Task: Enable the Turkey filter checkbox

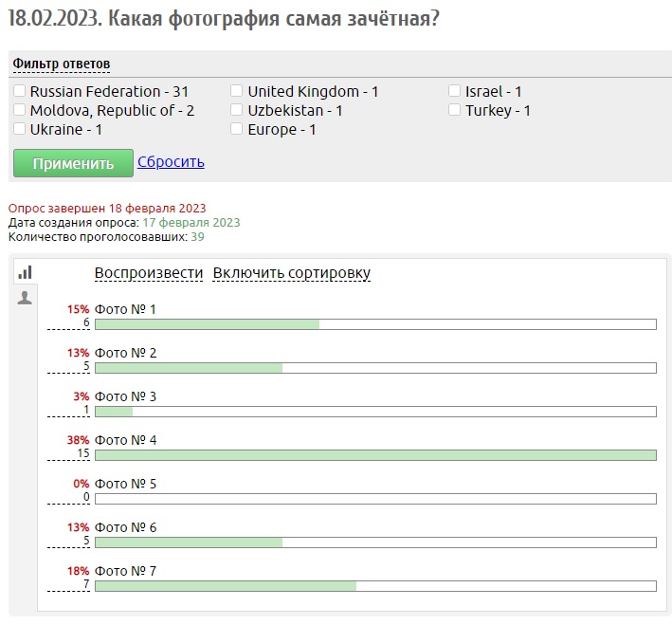Action: (x=455, y=110)
